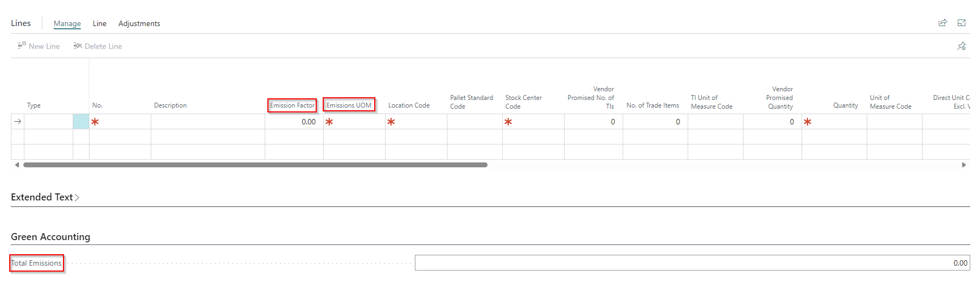Open the Emissions UOM cell in first row

click(x=354, y=122)
